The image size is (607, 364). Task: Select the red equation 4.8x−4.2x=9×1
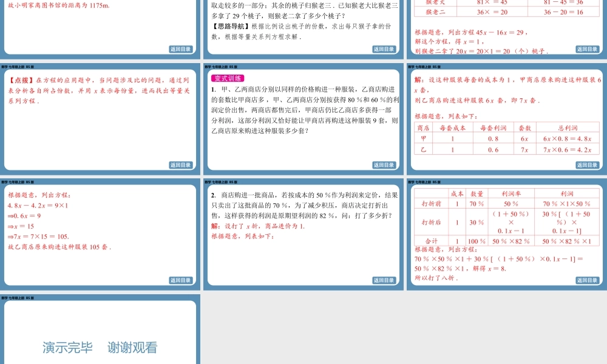click(x=38, y=206)
